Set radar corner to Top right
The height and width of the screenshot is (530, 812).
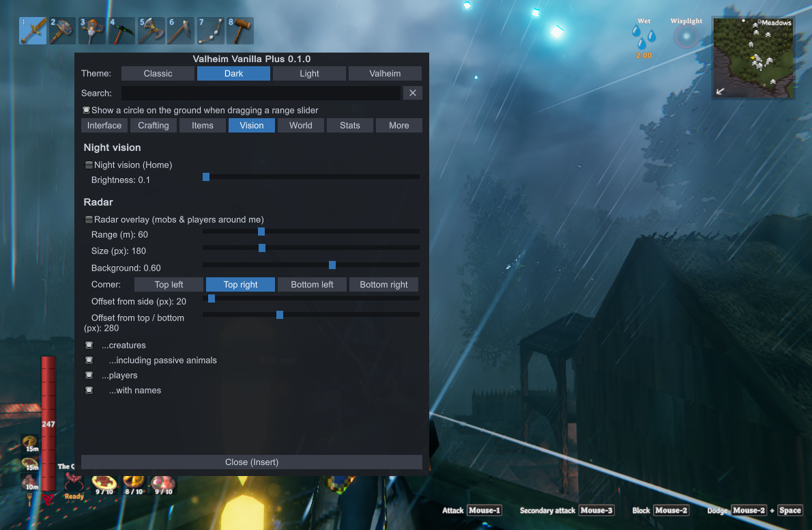[x=240, y=284]
